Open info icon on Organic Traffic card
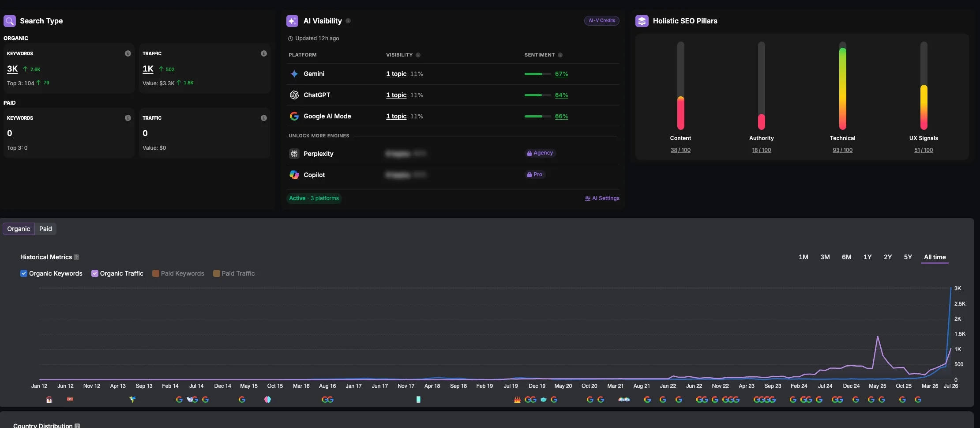980x428 pixels. tap(264, 53)
